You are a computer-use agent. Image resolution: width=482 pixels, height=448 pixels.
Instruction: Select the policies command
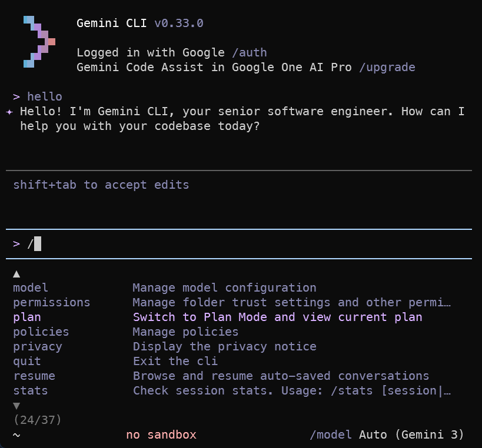point(41,332)
